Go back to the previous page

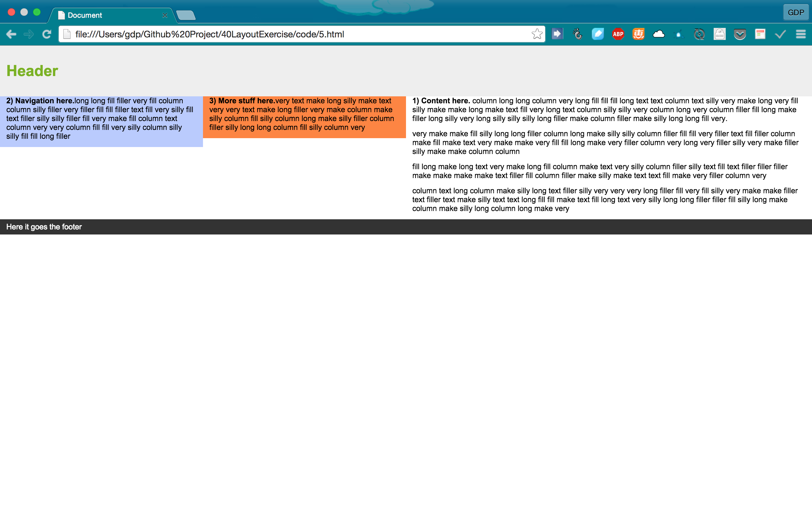coord(11,34)
